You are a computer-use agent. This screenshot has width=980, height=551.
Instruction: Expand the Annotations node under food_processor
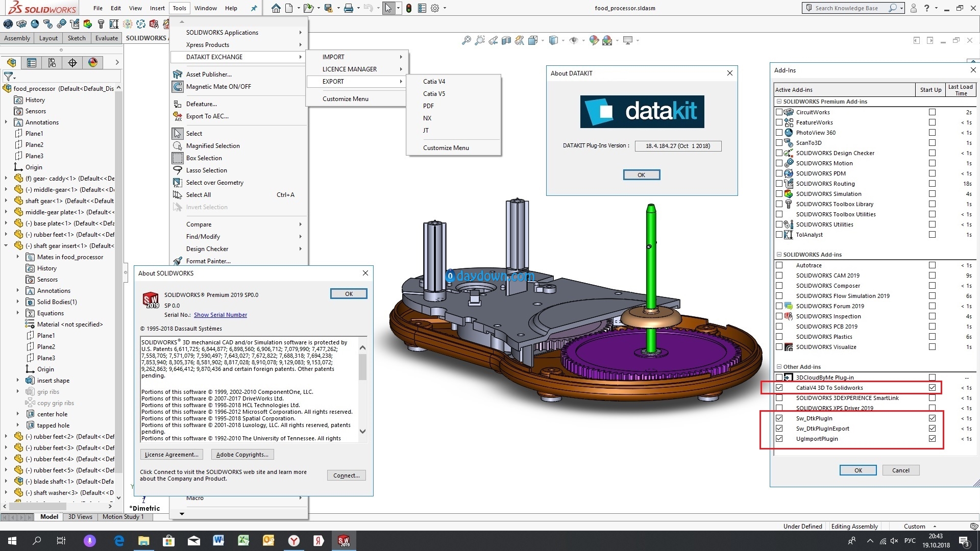[6, 122]
